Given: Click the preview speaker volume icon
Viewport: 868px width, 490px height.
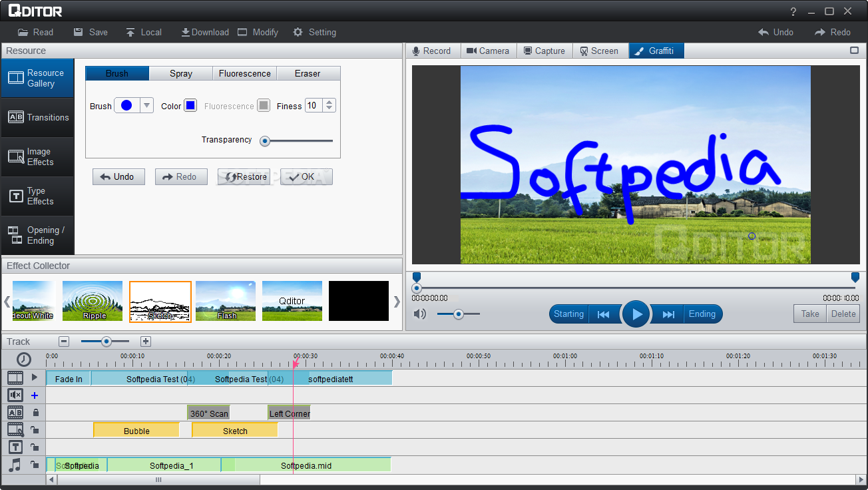Looking at the screenshot, I should tap(420, 314).
